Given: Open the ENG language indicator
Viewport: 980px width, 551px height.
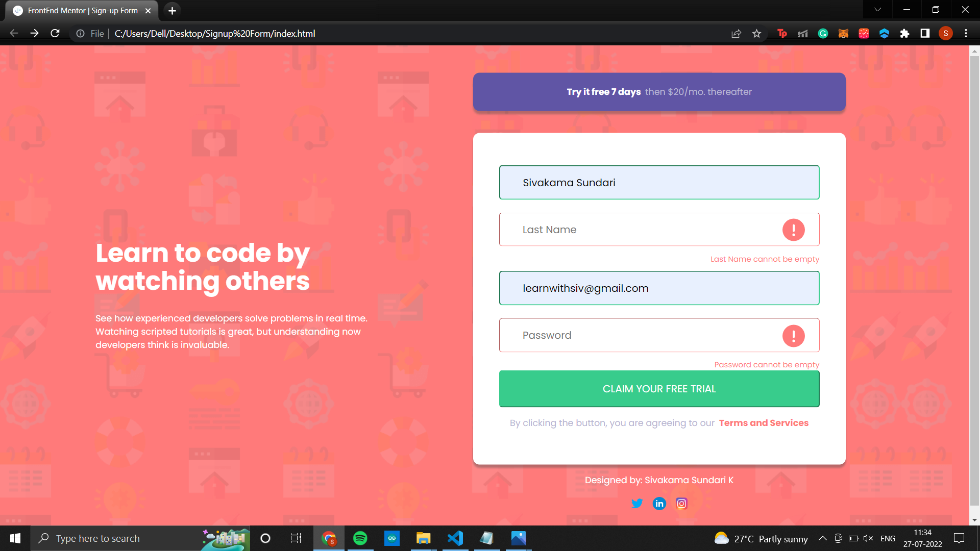Looking at the screenshot, I should [888, 538].
